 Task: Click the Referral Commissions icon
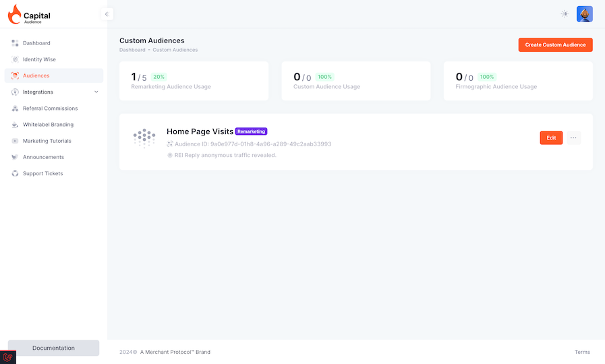click(x=15, y=109)
